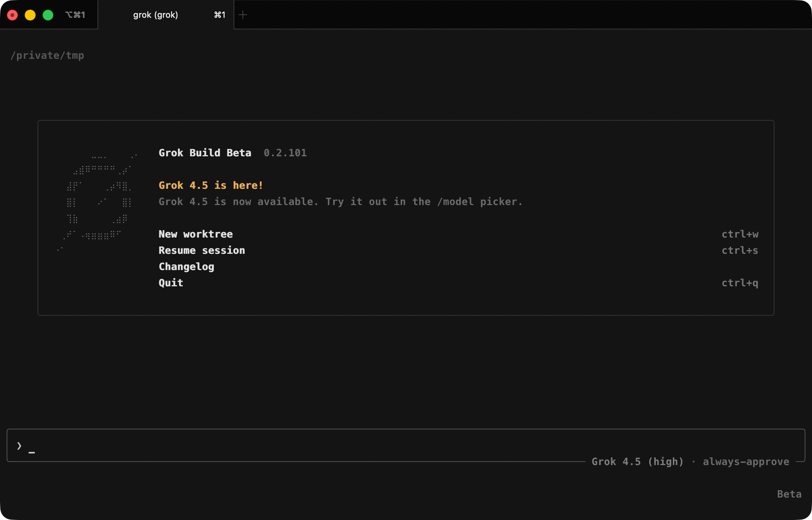Click the '/model picker' availability message
Screen dimensions: 812x520
tap(341, 202)
